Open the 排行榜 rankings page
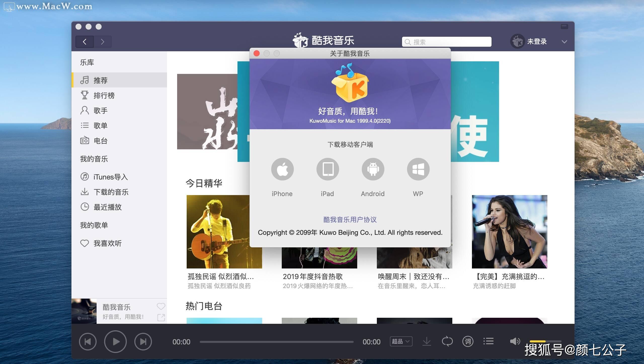The image size is (644, 364). [119, 95]
